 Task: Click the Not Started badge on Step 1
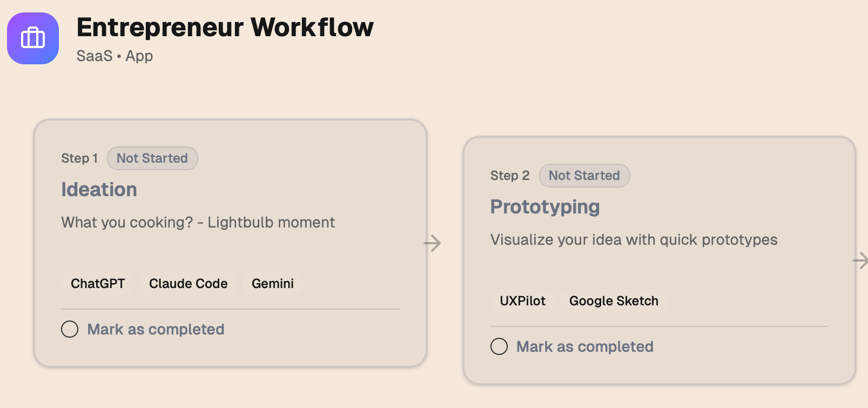click(152, 158)
